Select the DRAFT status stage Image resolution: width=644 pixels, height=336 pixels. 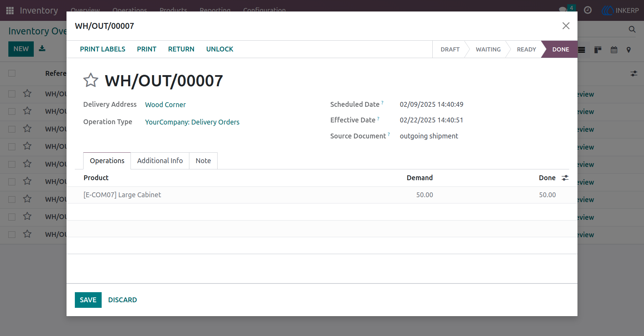pyautogui.click(x=450, y=49)
